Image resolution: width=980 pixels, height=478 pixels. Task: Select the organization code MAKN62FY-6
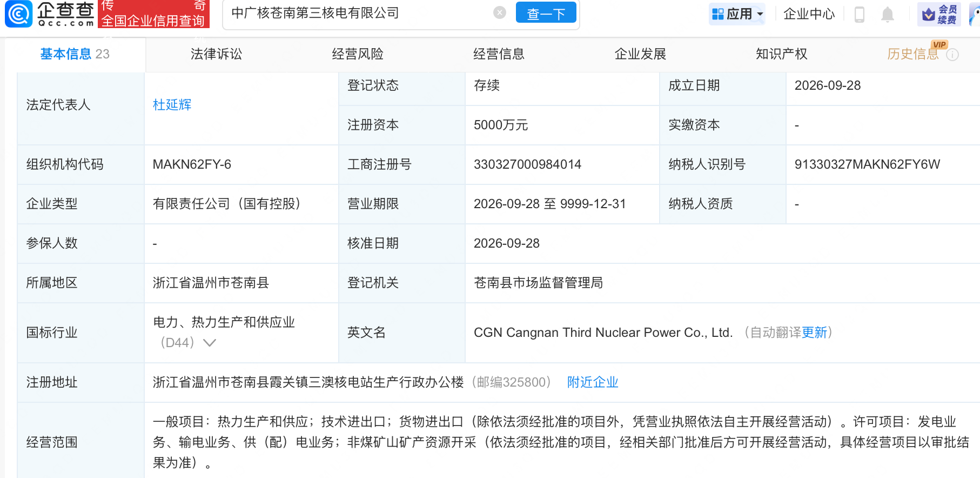pos(192,164)
